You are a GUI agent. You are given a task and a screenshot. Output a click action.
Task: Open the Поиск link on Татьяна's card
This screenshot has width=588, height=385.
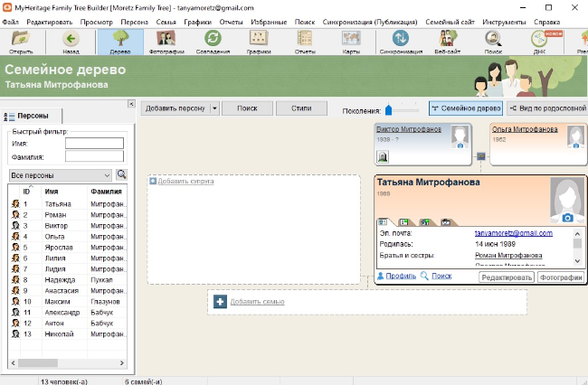coord(441,276)
